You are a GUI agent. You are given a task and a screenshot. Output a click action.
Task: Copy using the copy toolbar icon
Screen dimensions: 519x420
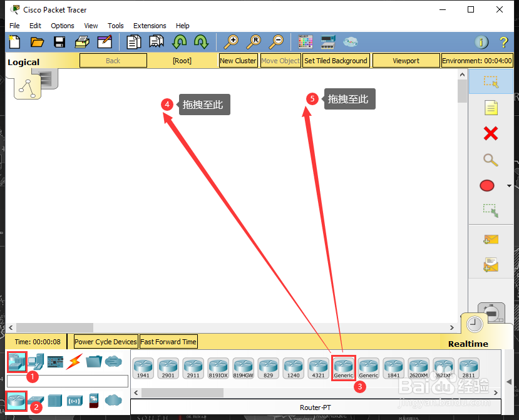pos(134,42)
